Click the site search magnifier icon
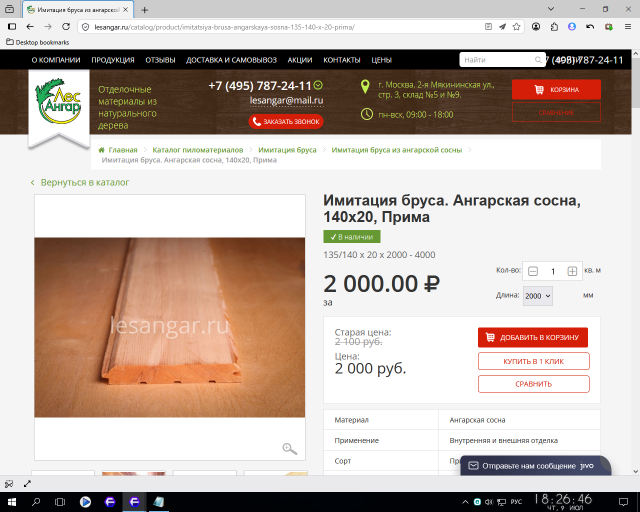The width and height of the screenshot is (640, 512). point(538,60)
